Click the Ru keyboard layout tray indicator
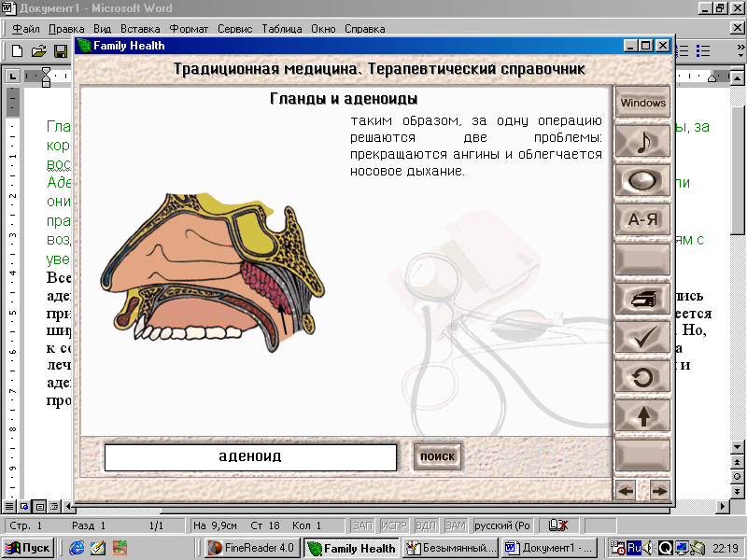 (634, 548)
